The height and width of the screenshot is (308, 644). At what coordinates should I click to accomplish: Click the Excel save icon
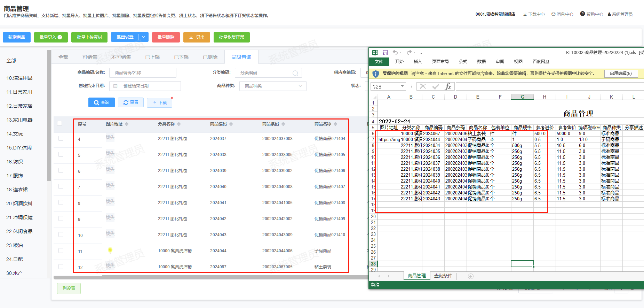coord(385,53)
